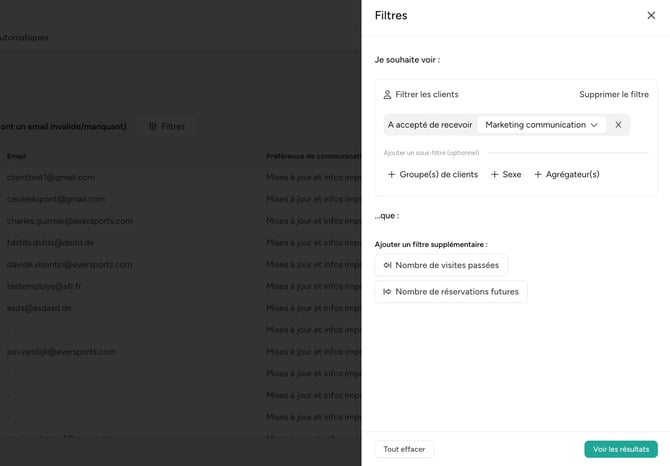Image resolution: width=670 pixels, height=466 pixels.
Task: Close the Filtres panel with the X icon
Action: click(x=651, y=15)
